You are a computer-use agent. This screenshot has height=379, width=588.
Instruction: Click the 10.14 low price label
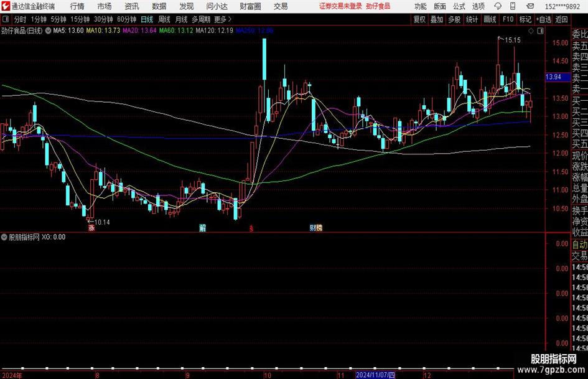pos(102,222)
